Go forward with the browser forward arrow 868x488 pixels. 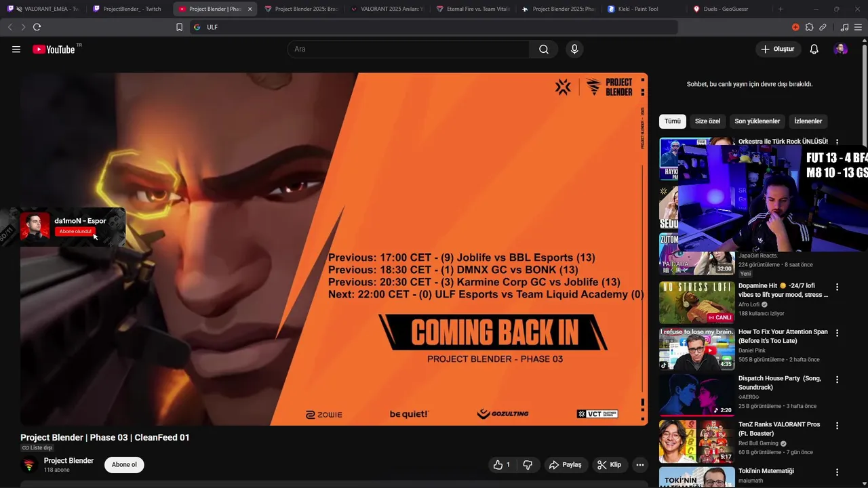point(23,27)
